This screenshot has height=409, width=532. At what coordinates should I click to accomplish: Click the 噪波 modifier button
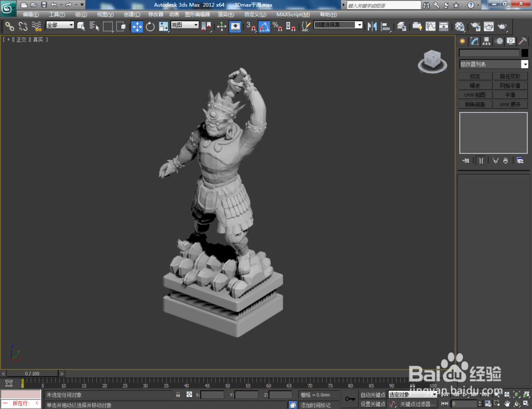pyautogui.click(x=475, y=86)
